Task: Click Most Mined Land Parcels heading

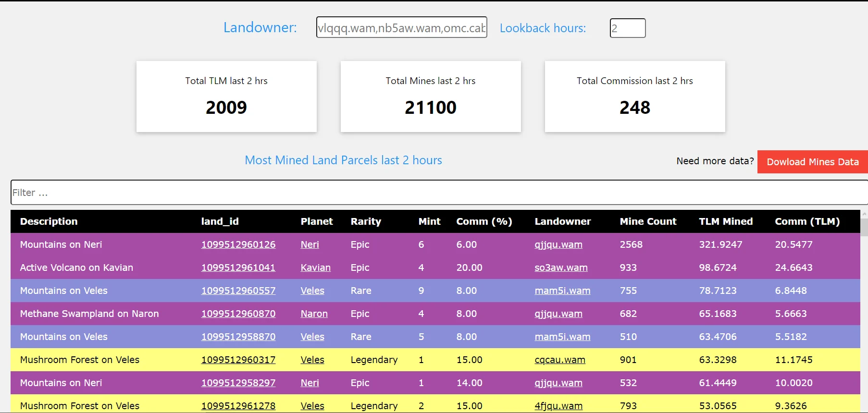Action: coord(343,160)
